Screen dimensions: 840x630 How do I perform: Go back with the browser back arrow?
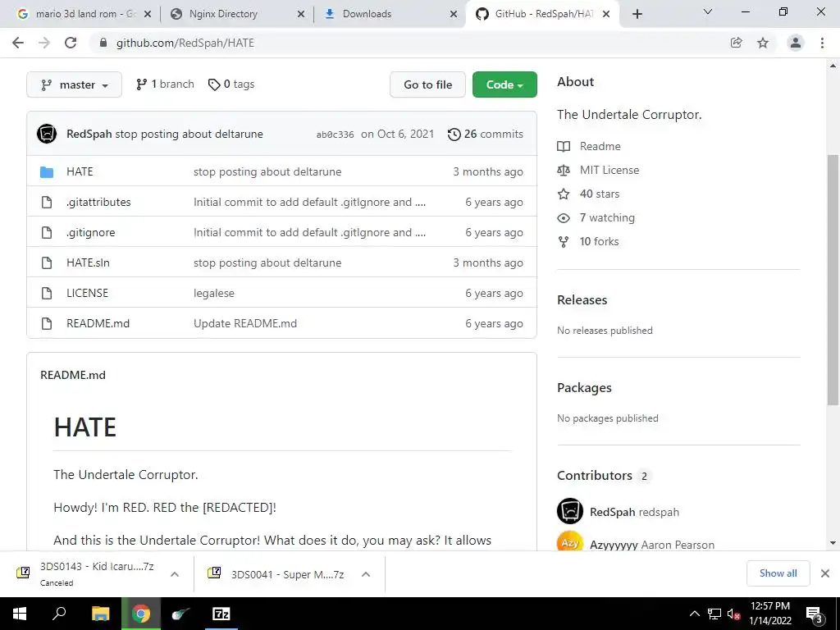[18, 43]
